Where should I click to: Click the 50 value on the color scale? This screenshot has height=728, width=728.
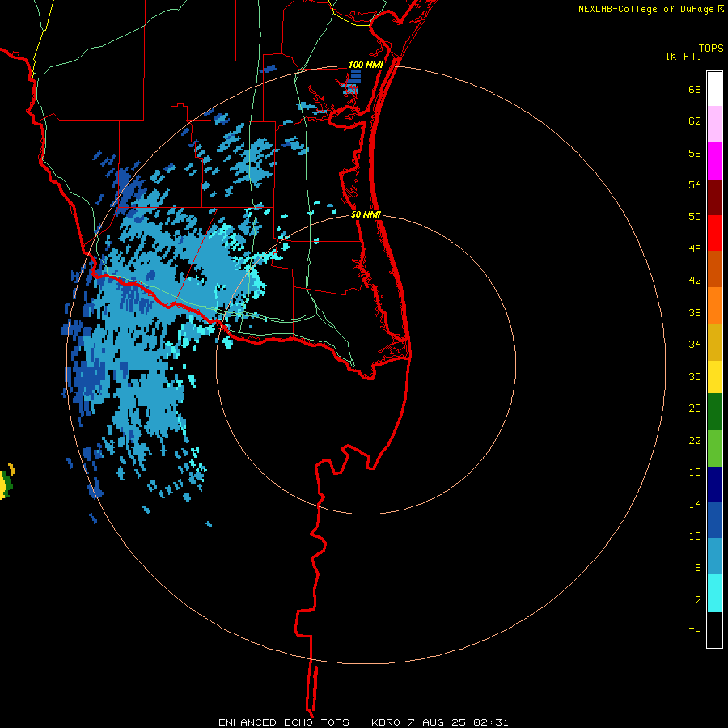pos(695,217)
